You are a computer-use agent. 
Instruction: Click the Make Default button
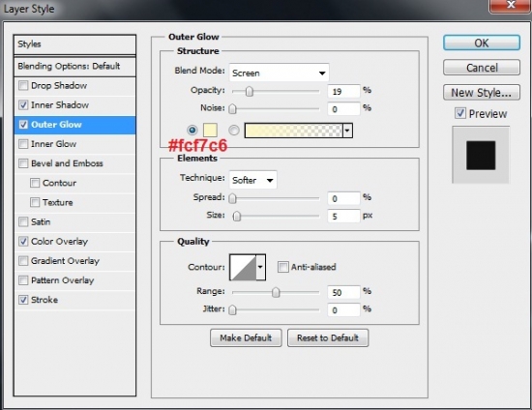coord(246,337)
